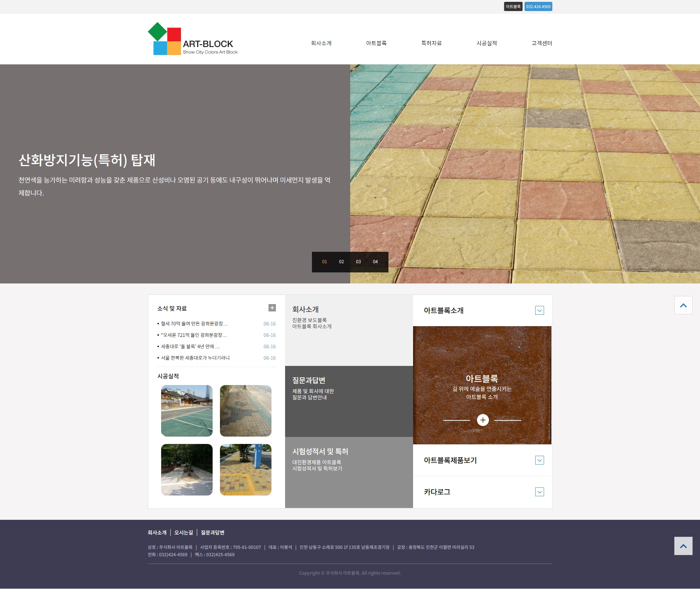Open the 오시는길 footer link
The height and width of the screenshot is (589, 700).
tap(184, 532)
